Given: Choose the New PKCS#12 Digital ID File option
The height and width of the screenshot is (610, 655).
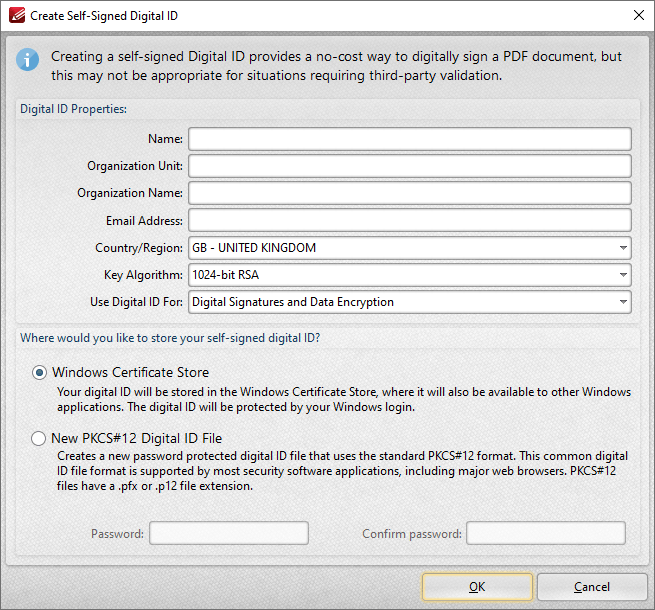Looking at the screenshot, I should tap(39, 438).
